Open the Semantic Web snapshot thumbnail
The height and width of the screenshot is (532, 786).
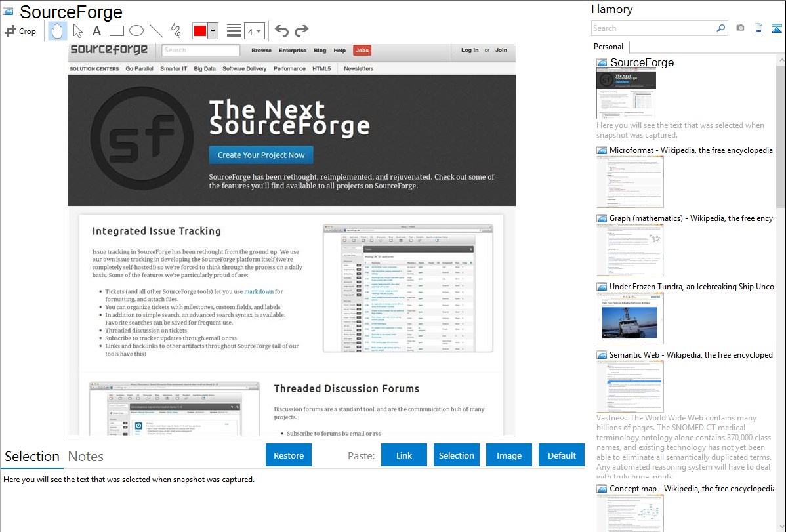click(630, 386)
